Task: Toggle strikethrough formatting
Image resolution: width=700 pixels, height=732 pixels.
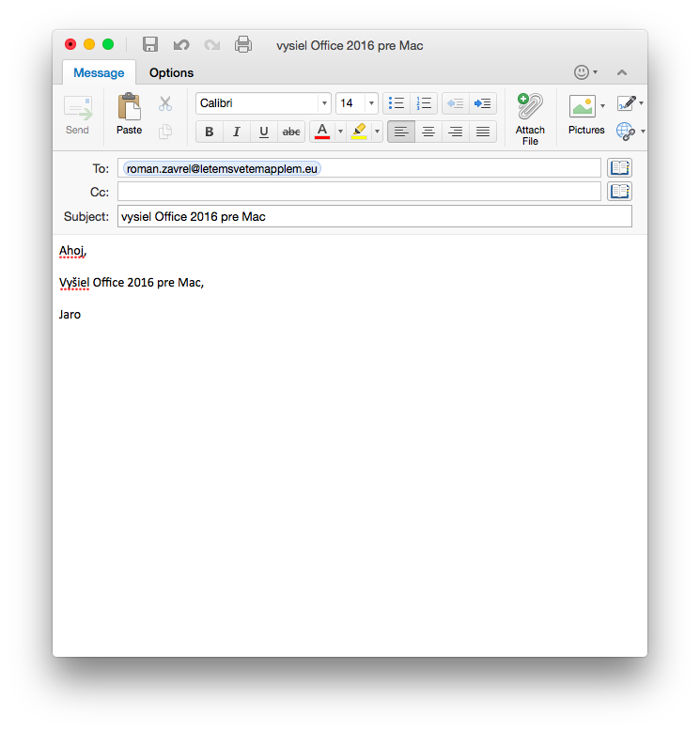Action: click(291, 132)
